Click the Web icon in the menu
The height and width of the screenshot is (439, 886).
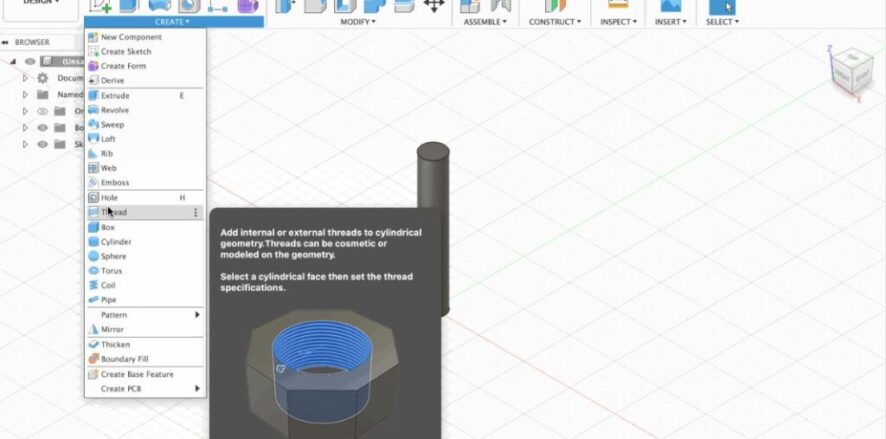pos(93,168)
